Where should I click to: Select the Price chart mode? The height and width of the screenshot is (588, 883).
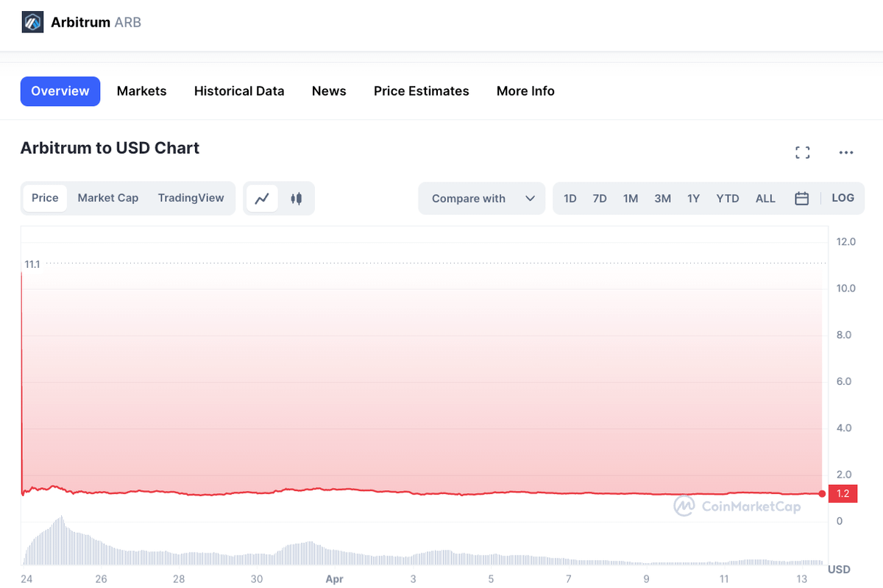click(x=45, y=198)
